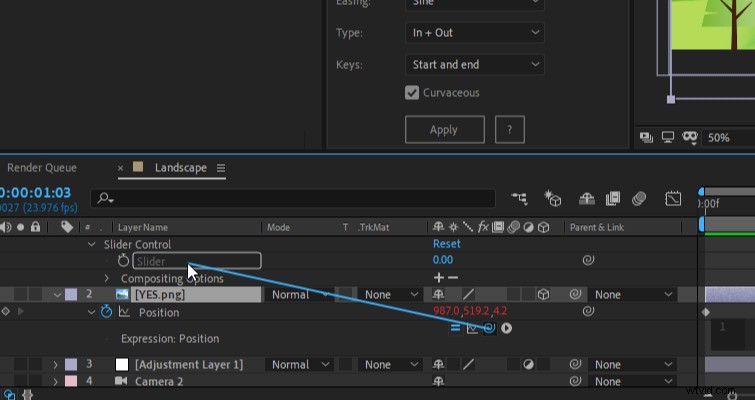
Task: Click the label tag column header
Action: point(67,227)
